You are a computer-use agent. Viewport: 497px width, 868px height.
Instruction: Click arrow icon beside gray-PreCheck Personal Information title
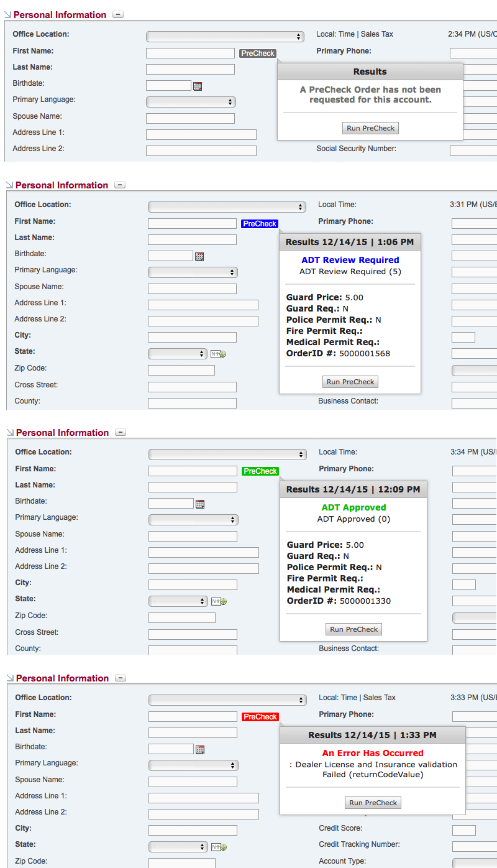click(7, 15)
